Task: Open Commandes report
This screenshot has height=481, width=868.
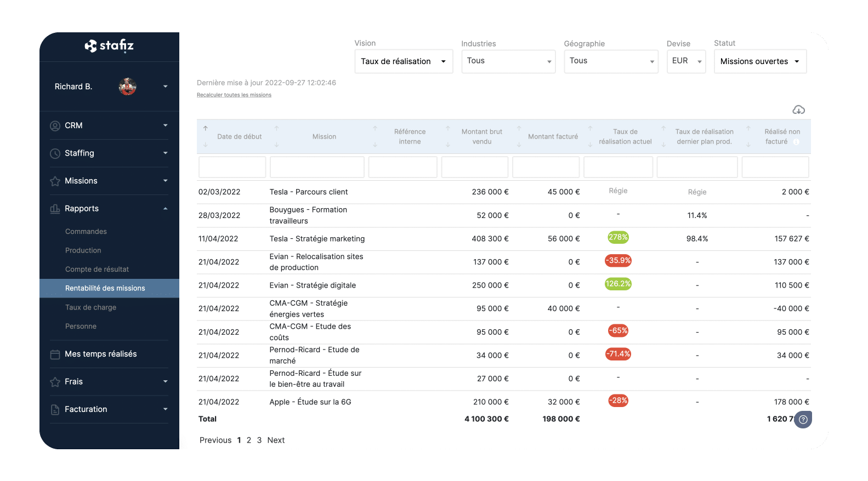Action: [86, 232]
